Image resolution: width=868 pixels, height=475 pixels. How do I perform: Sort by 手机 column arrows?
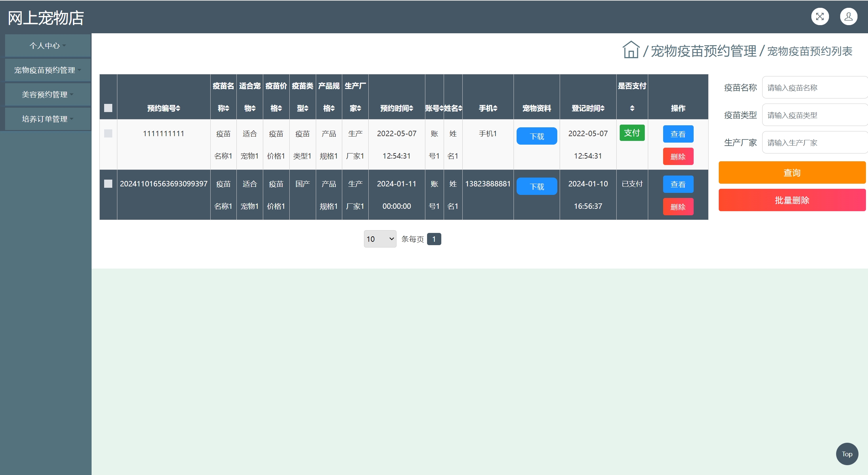pos(495,108)
